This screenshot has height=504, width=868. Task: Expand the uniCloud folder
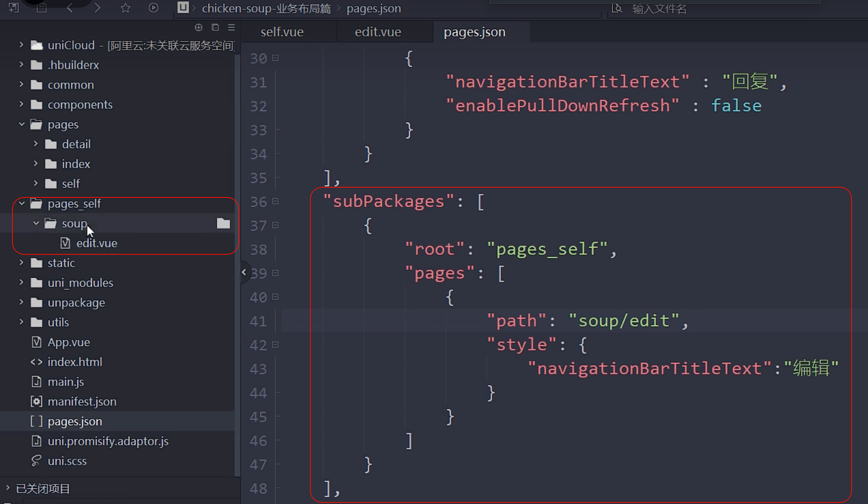[21, 45]
